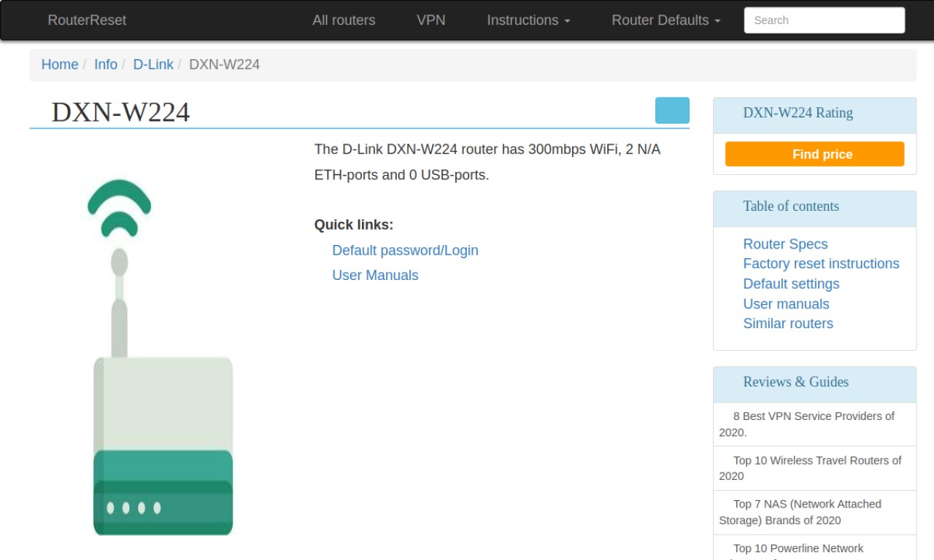The image size is (934, 560).
Task: Click the blue button beside DXN-W224 title
Action: tap(672, 110)
